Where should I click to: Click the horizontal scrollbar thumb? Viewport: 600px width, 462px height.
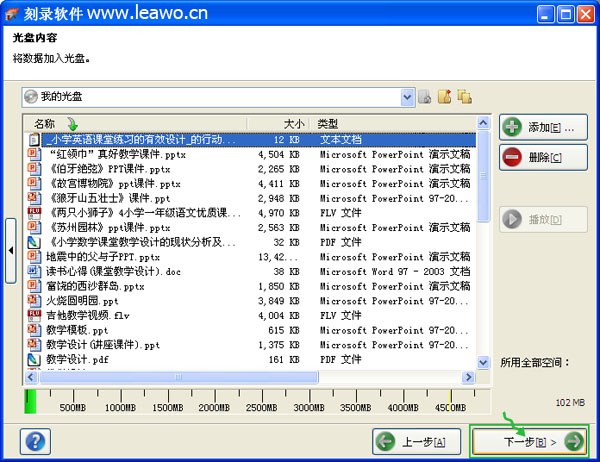178,377
